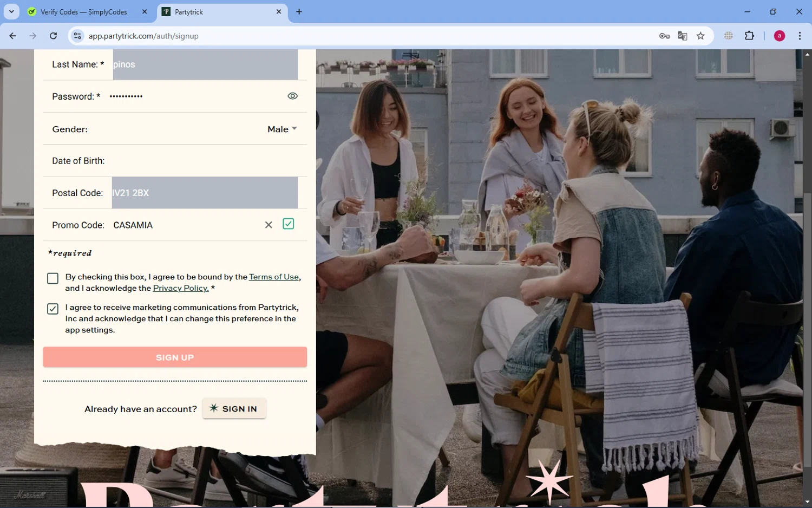The height and width of the screenshot is (508, 812).
Task: Click the scrollbar up arrow
Action: click(807, 54)
